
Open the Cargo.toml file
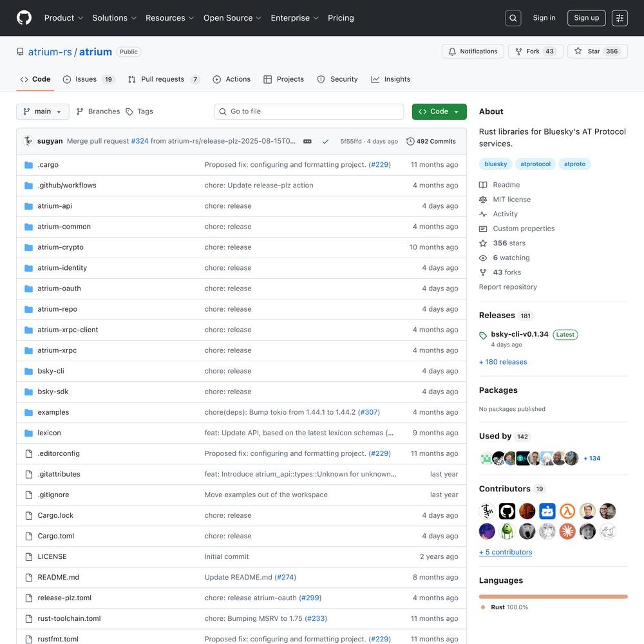[x=56, y=536]
